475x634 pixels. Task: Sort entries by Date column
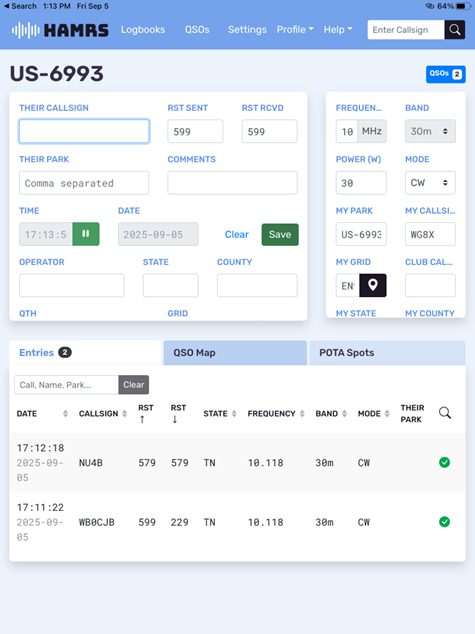[65, 413]
